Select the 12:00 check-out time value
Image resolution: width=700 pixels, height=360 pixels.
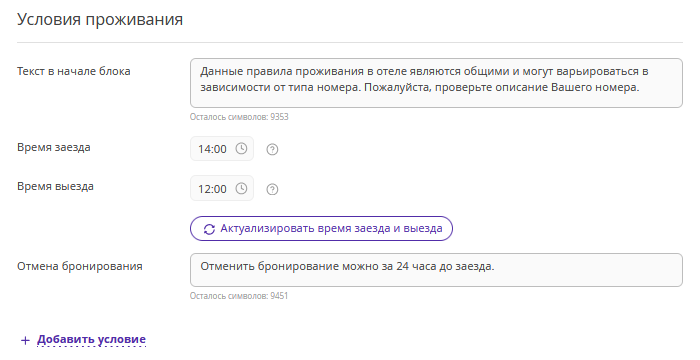(x=212, y=189)
